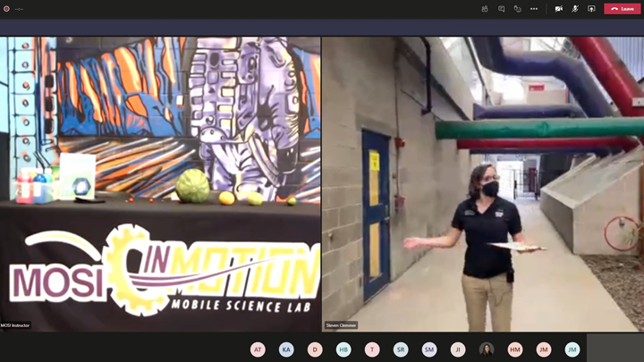Select participant avatar T
The image size is (644, 362).
[372, 349]
